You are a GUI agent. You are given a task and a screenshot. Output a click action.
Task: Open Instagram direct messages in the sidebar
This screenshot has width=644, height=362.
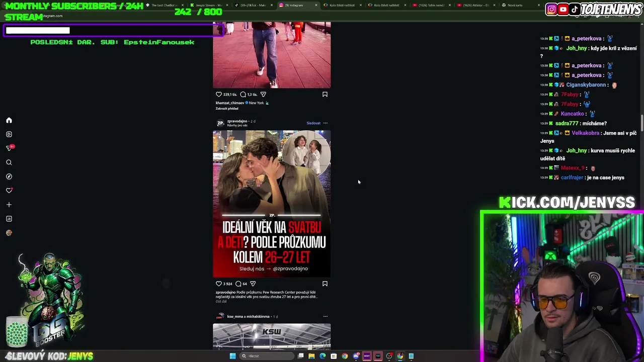tap(9, 148)
